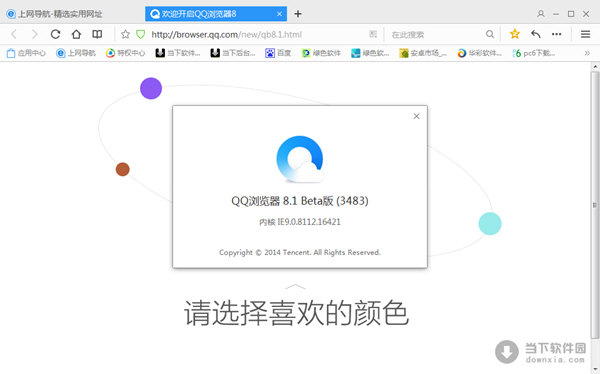Viewport: 600px width, 374px height.
Task: Click the magnifier search icon
Action: (x=490, y=34)
